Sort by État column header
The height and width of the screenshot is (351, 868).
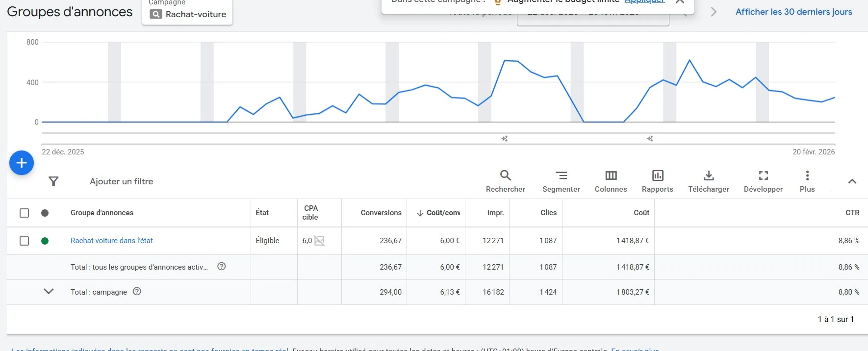coord(262,213)
